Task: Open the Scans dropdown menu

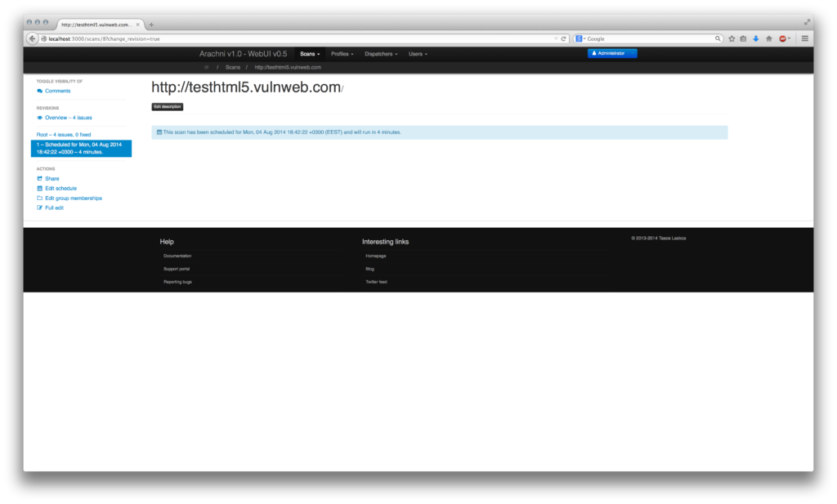Action: pos(309,53)
